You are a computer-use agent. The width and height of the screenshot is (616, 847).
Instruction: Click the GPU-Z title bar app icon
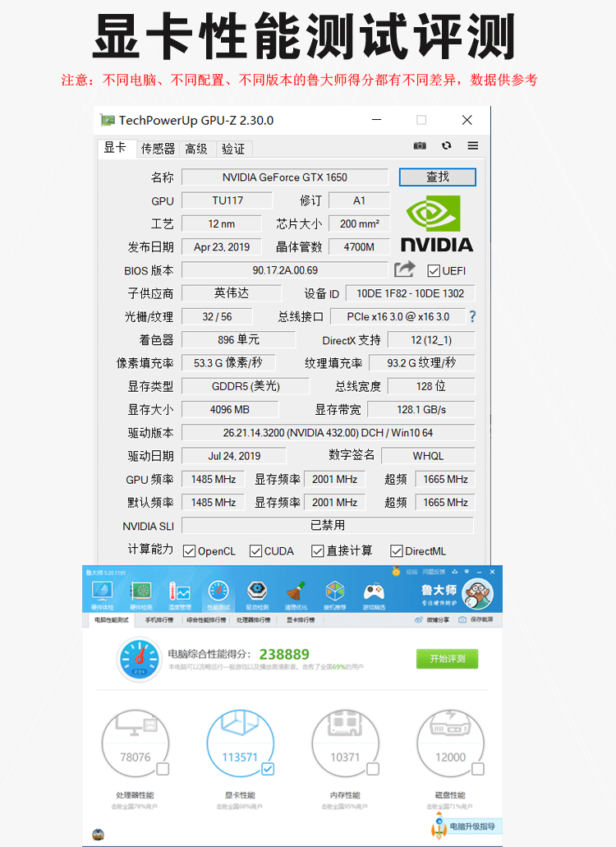(108, 120)
